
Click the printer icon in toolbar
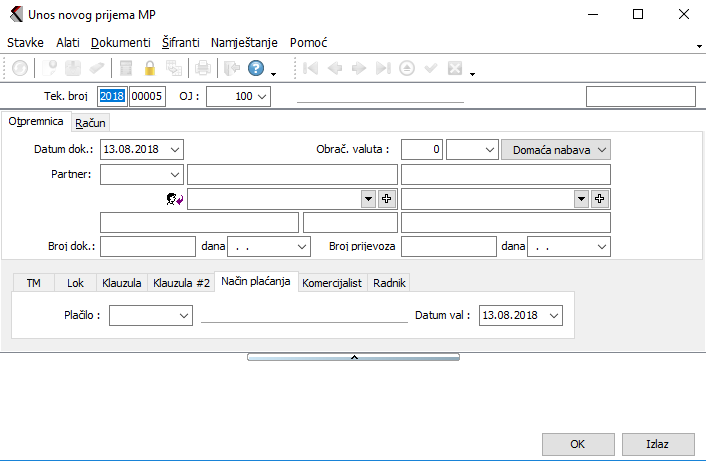coord(203,69)
